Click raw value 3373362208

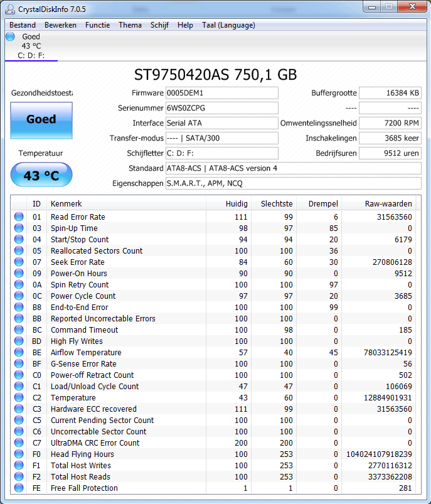tap(390, 476)
